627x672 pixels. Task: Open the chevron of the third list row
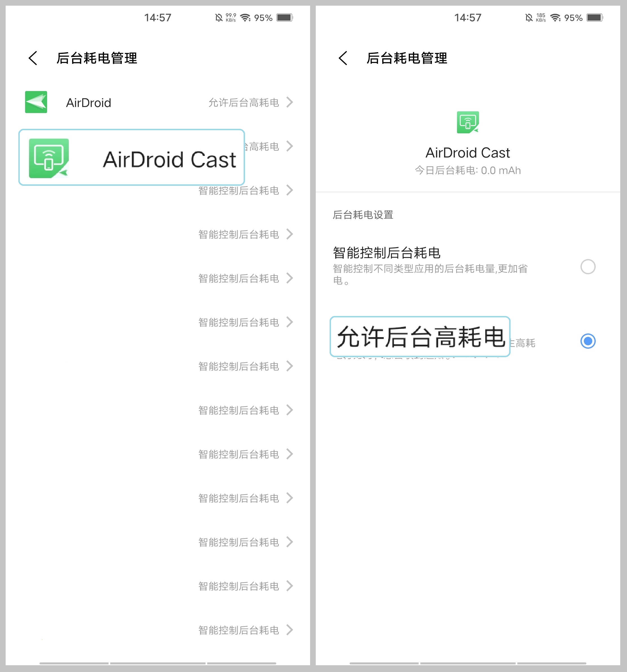(x=290, y=190)
